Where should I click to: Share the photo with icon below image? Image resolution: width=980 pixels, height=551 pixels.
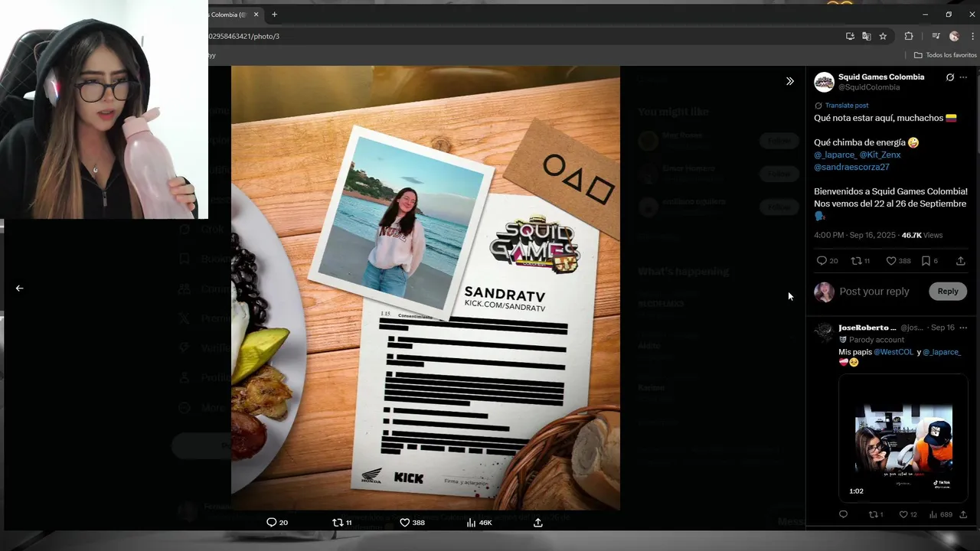click(538, 522)
